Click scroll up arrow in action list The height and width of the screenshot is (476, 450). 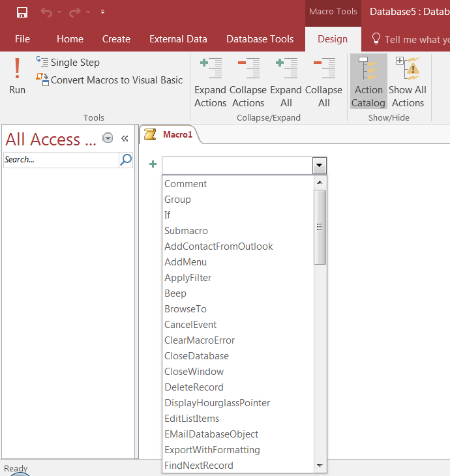[x=320, y=183]
